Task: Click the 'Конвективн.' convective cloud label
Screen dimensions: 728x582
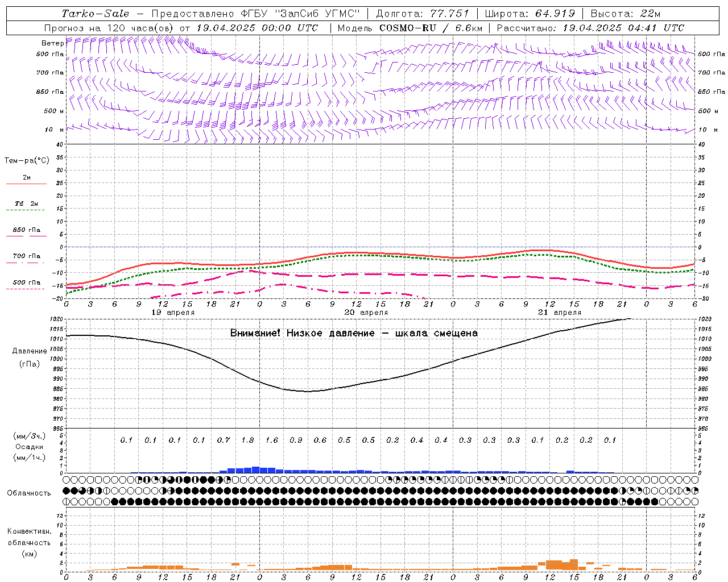Action: pos(29,531)
